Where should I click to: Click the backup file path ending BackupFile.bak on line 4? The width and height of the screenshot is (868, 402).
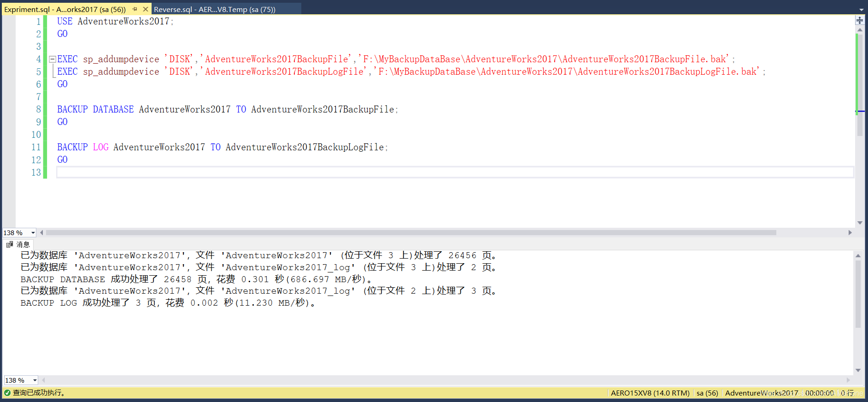click(x=544, y=59)
